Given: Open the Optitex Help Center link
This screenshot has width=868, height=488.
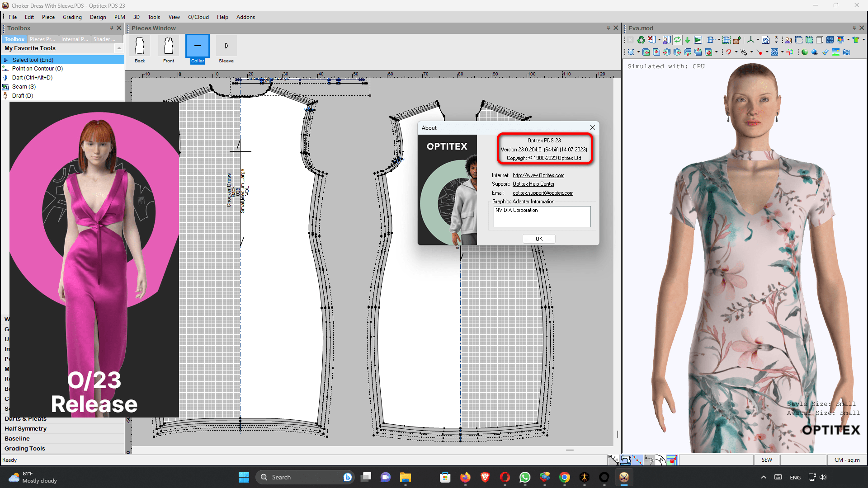Looking at the screenshot, I should point(533,184).
